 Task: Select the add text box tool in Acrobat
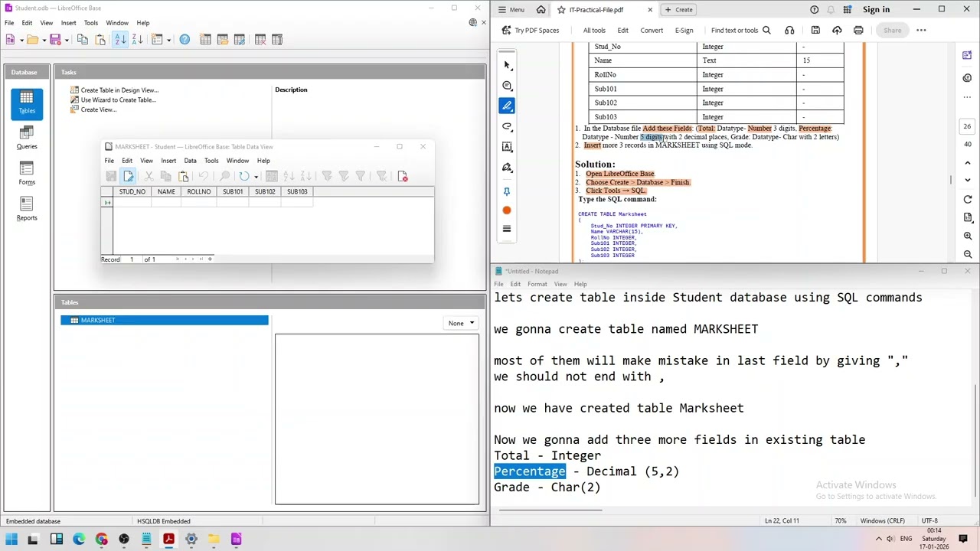click(507, 147)
